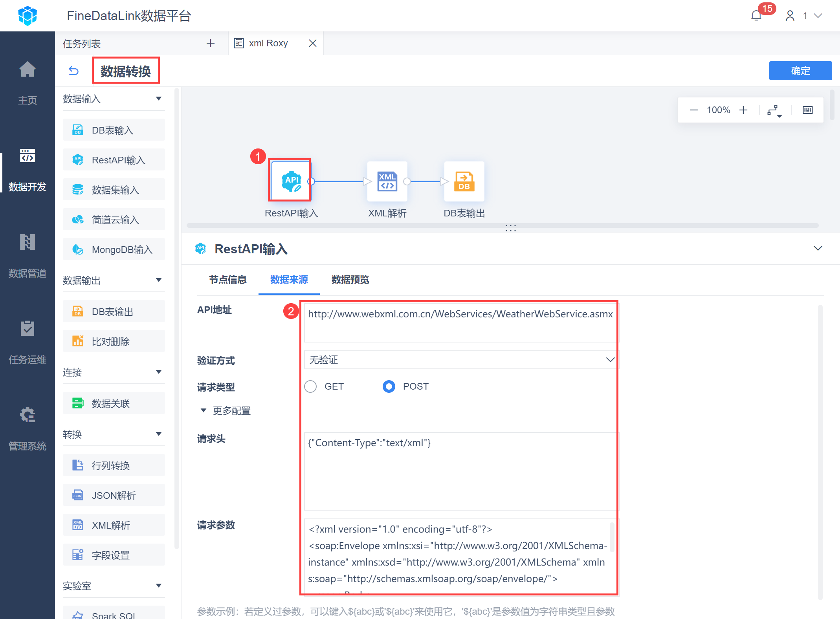This screenshot has height=619, width=840.
Task: Click the XML解析 node on canvas
Action: point(387,181)
